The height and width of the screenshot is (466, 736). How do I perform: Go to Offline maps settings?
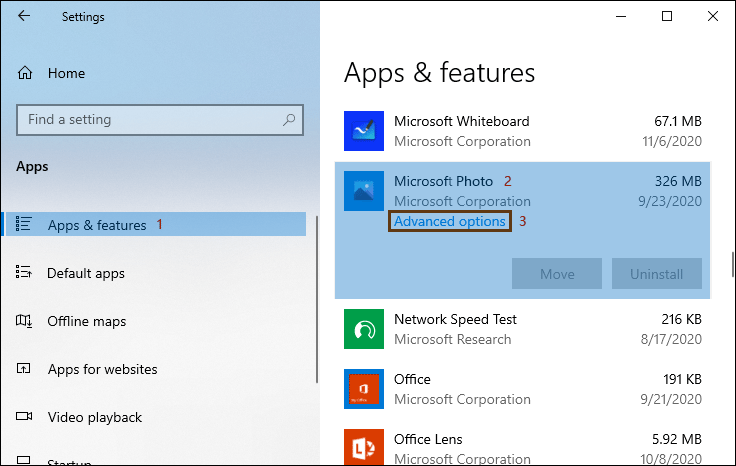tap(87, 321)
